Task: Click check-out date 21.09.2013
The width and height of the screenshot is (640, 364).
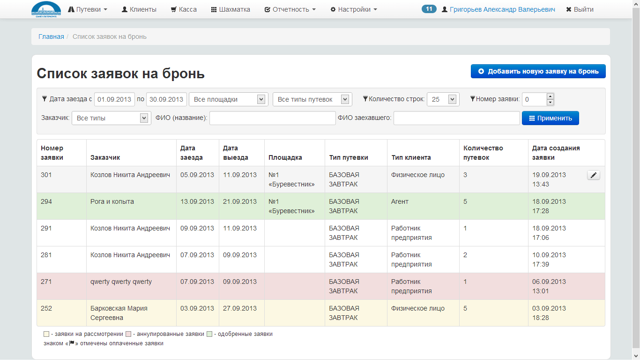Action: tap(240, 201)
